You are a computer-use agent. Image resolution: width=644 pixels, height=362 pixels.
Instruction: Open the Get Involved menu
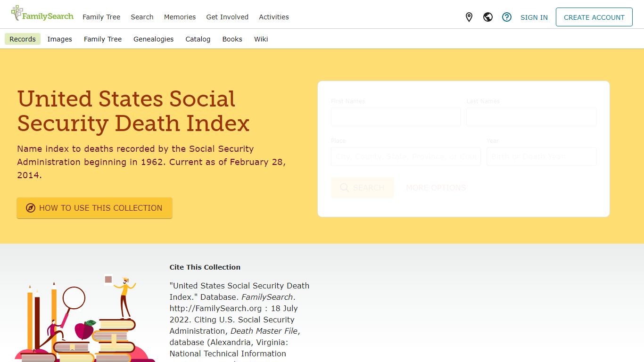tap(227, 17)
